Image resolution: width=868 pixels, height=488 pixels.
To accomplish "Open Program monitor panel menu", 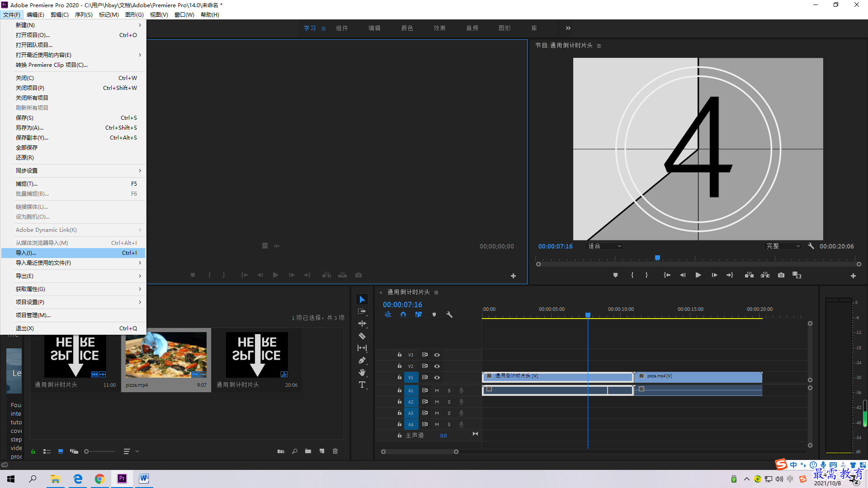I will 599,46.
